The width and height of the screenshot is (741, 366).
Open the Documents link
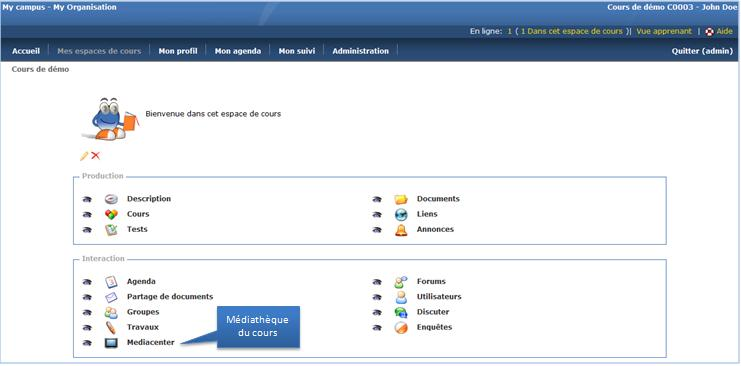click(438, 199)
